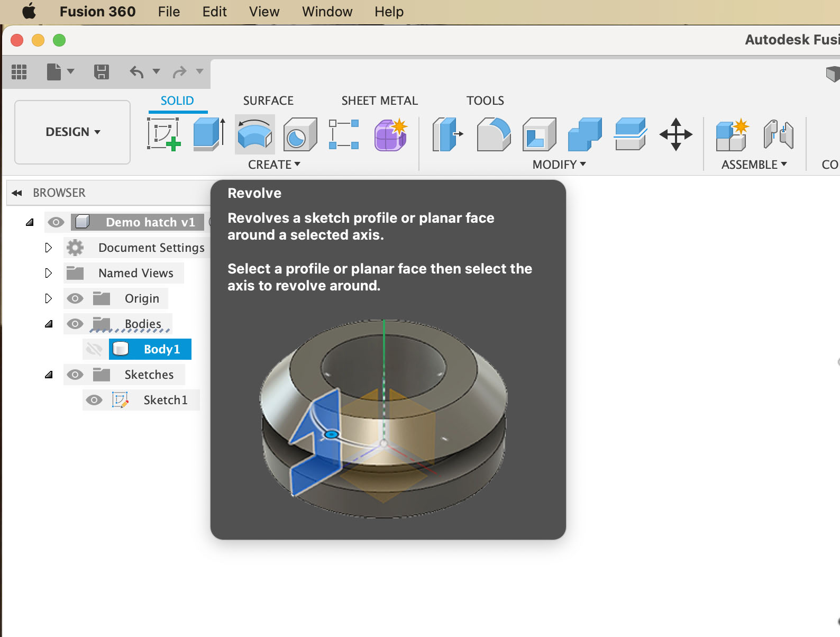Select the Revolve tool in toolbar

[x=254, y=134]
